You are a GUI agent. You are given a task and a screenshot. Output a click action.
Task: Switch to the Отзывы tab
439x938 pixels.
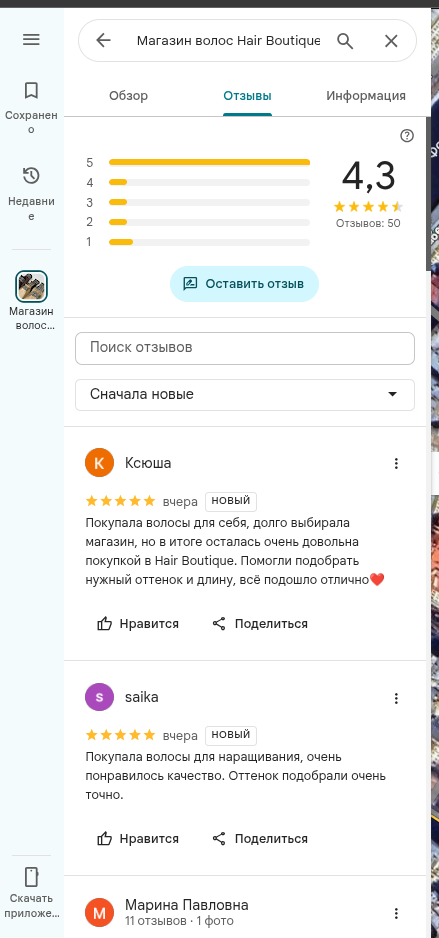(x=247, y=96)
